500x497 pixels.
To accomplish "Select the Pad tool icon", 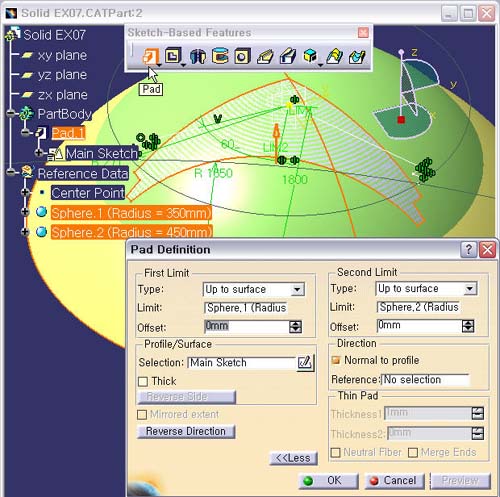I will tap(150, 56).
